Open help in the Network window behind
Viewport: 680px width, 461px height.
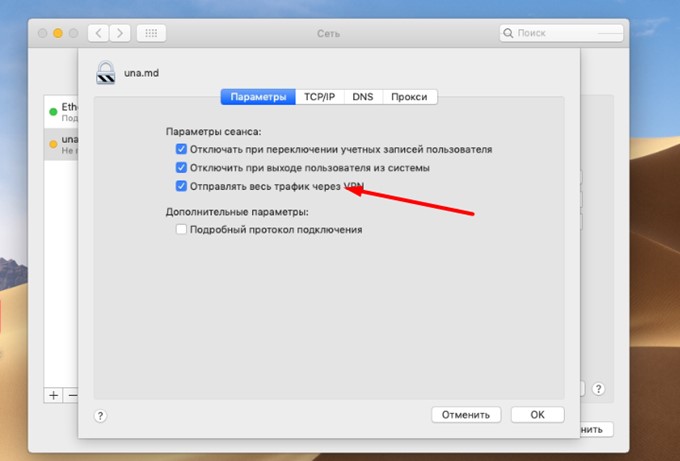coord(598,389)
